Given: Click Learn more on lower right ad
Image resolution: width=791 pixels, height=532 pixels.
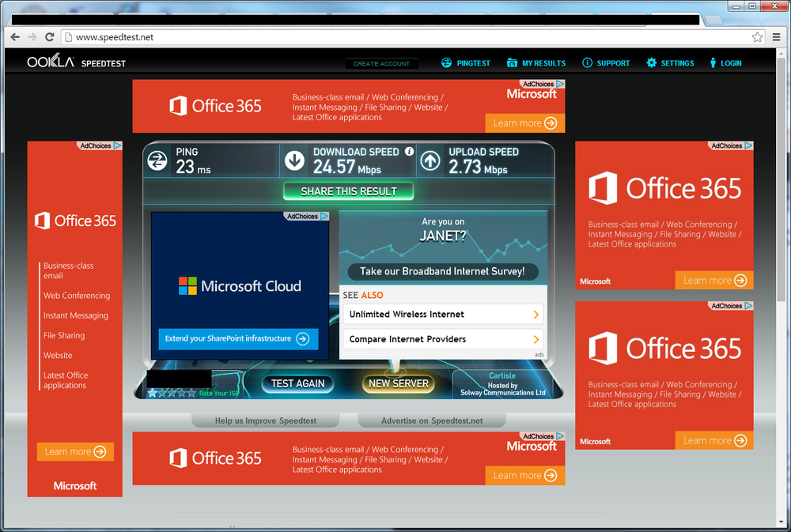Looking at the screenshot, I should tap(714, 441).
